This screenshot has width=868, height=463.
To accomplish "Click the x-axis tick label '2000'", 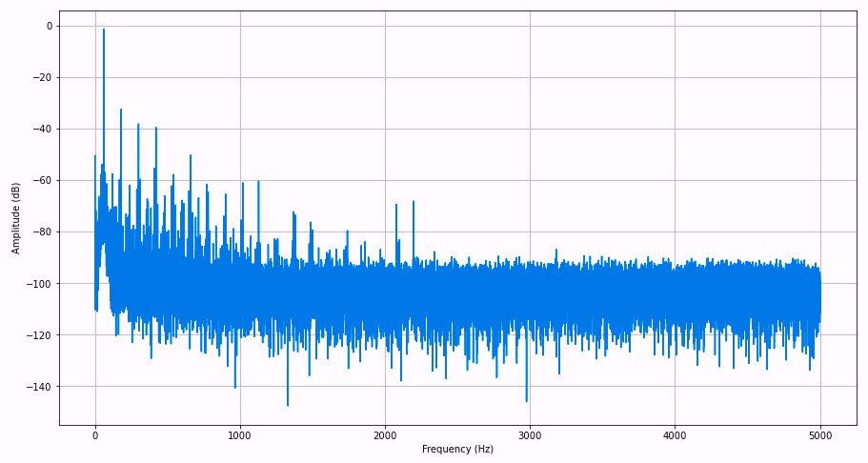I will pyautogui.click(x=385, y=436).
